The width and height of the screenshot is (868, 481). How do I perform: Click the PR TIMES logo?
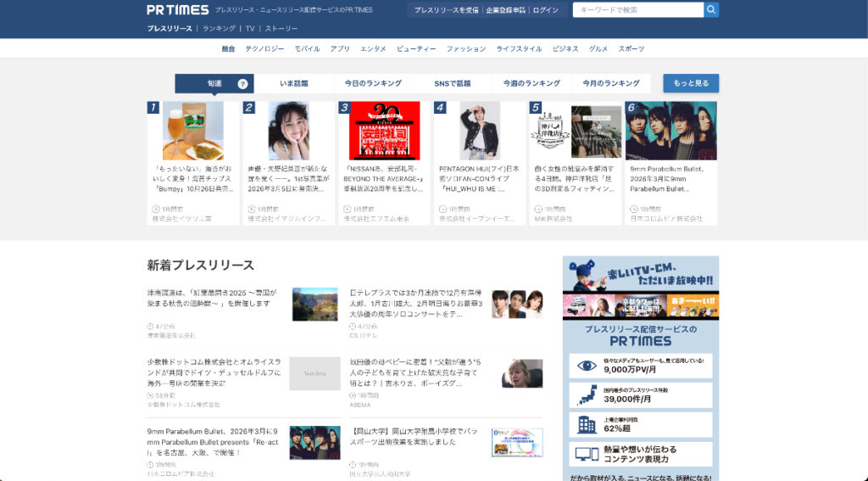[177, 10]
